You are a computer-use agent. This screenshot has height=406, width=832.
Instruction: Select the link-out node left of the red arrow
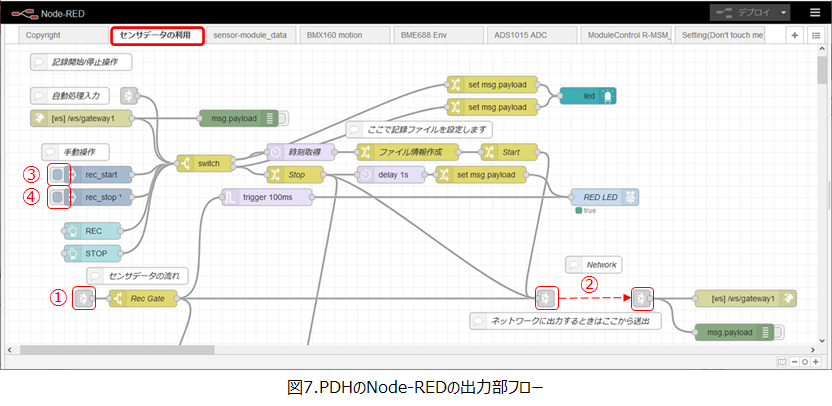(545, 297)
